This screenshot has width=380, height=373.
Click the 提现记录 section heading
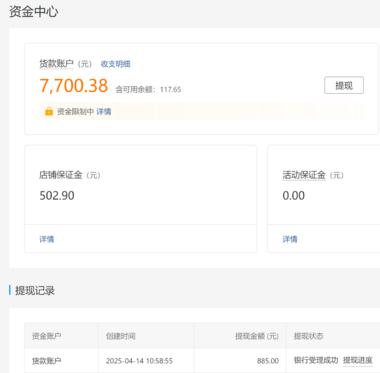pos(35,290)
